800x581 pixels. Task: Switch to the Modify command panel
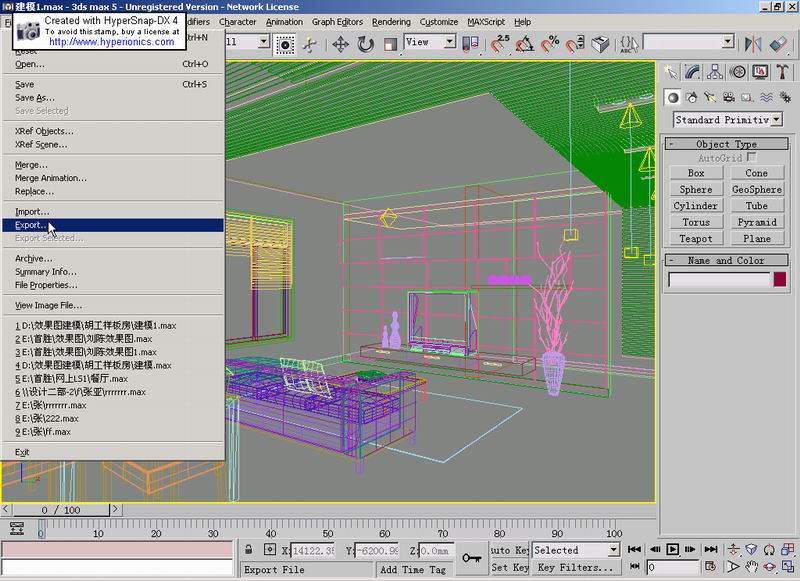pos(692,72)
